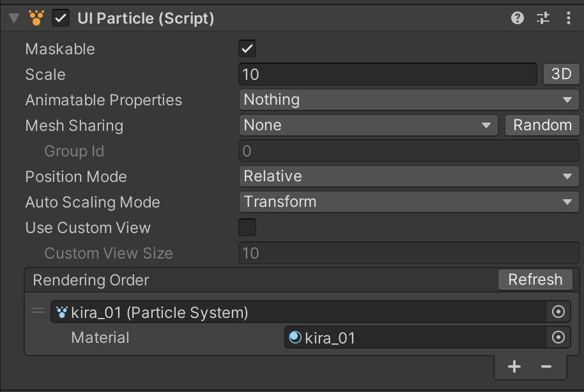This screenshot has height=392, width=584.
Task: Click the 3D button next to Scale
Action: point(561,74)
